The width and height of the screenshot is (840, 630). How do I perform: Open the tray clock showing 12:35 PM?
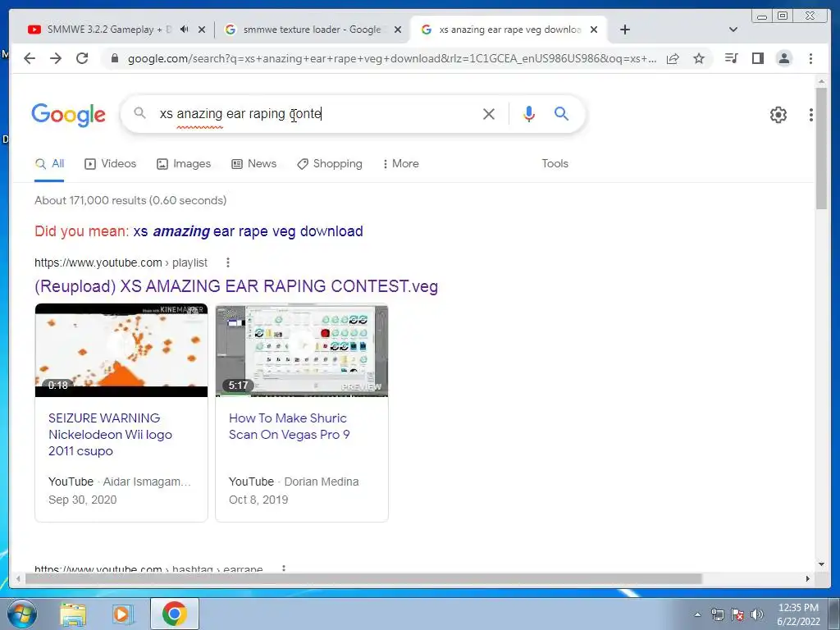coord(798,614)
